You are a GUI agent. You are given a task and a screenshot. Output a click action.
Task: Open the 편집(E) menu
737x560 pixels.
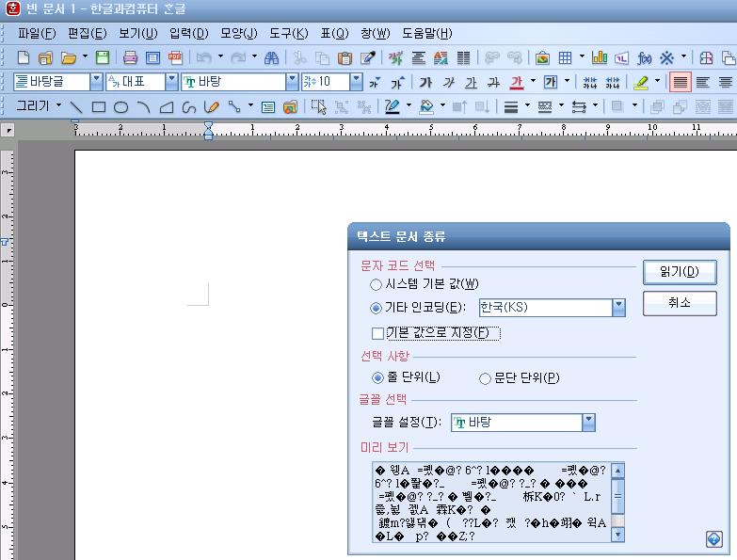87,33
